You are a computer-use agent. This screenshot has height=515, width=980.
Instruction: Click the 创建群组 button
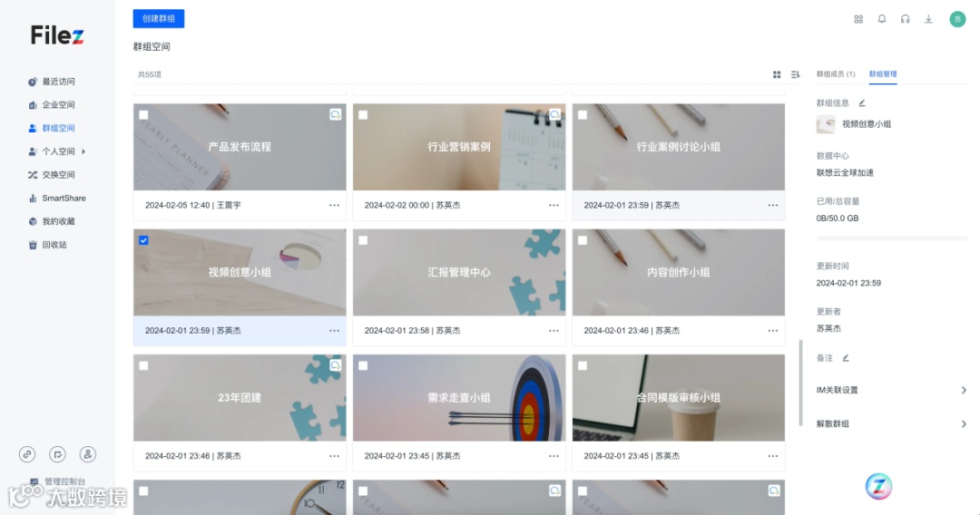click(x=159, y=19)
